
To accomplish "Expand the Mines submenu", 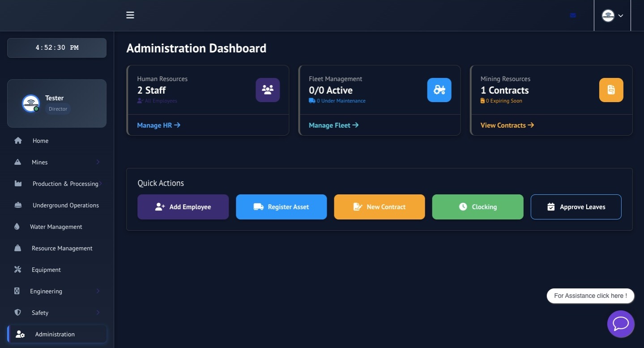I will 98,162.
